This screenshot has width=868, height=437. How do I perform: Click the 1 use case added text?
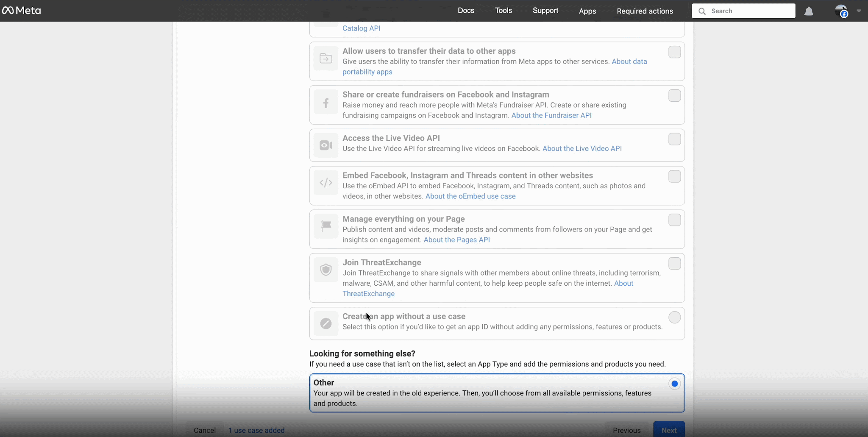[256, 430]
